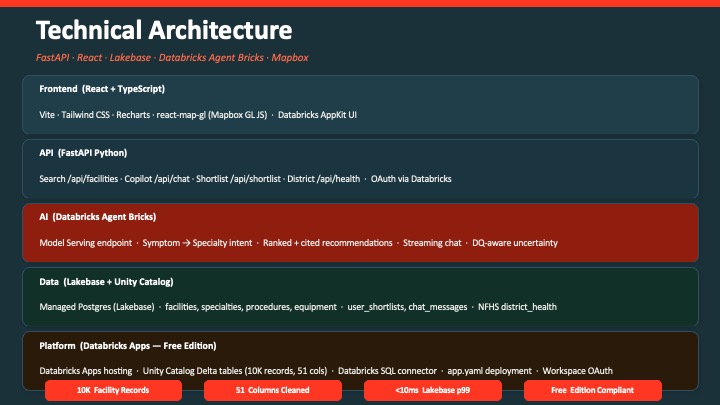The image size is (720, 405).
Task: Select the Model Serving endpoint text
Action: [x=85, y=243]
